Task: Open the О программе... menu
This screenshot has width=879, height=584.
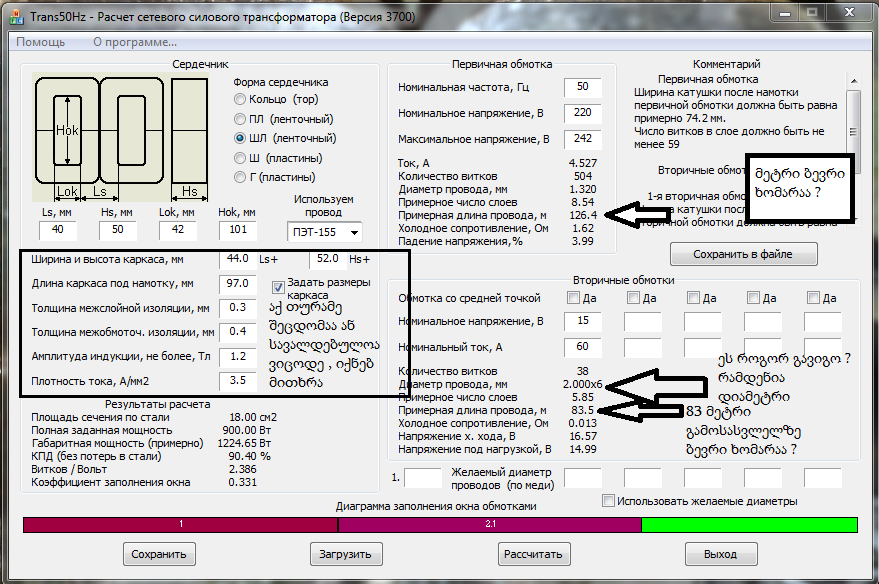Action: point(135,42)
